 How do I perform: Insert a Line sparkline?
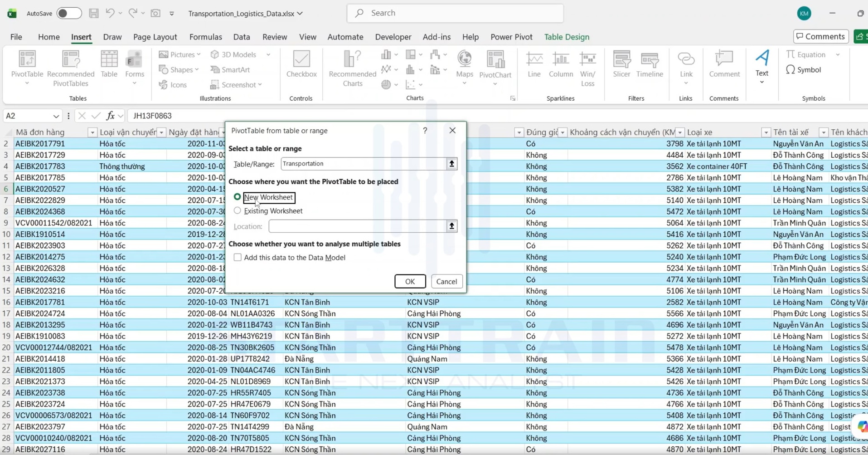click(534, 64)
